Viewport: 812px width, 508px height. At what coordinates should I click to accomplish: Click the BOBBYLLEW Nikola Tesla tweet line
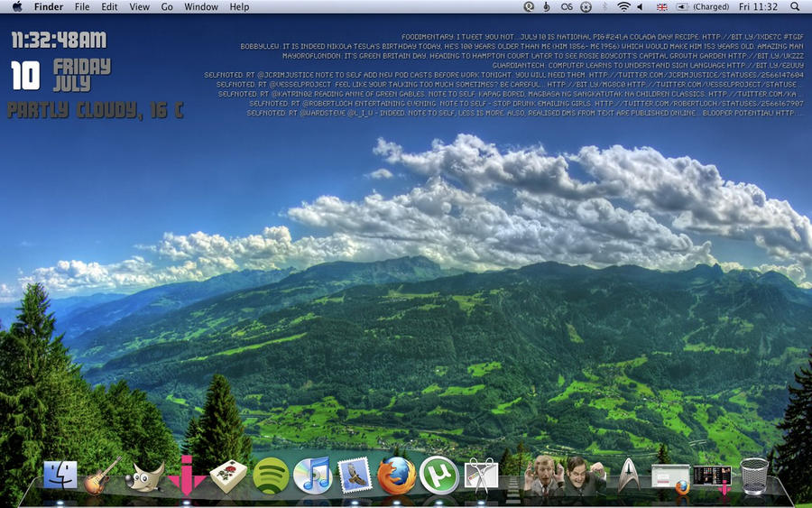tap(522, 46)
